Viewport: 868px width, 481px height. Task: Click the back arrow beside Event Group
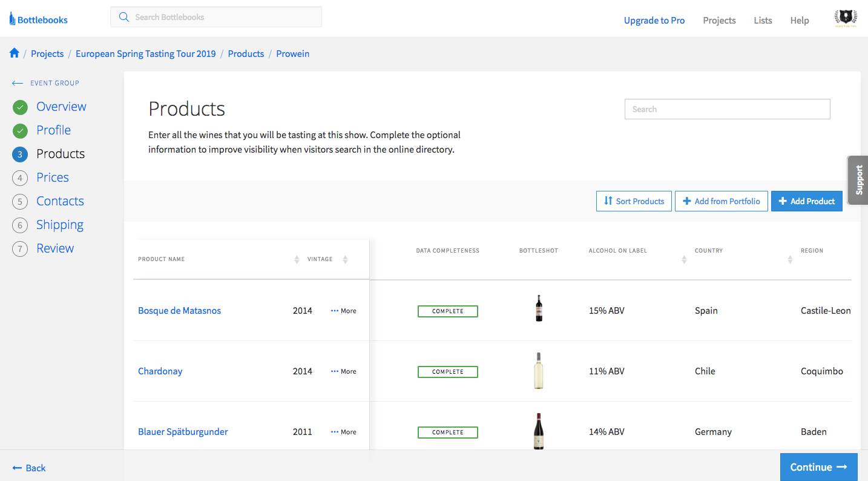pos(18,83)
